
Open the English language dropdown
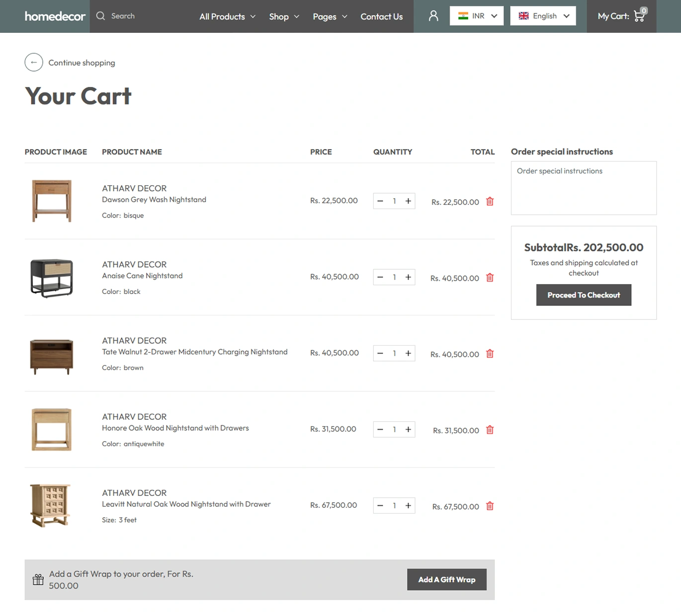pyautogui.click(x=543, y=16)
